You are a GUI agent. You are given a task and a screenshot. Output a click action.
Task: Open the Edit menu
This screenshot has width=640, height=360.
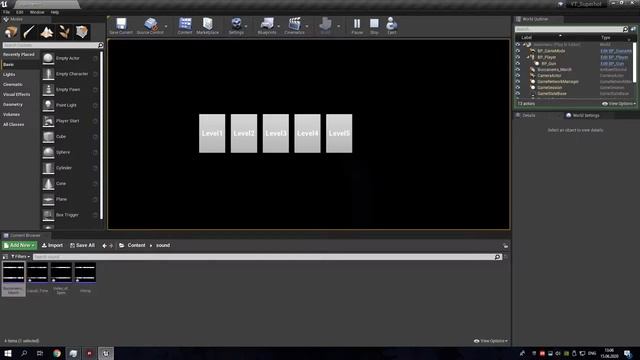[x=20, y=12]
